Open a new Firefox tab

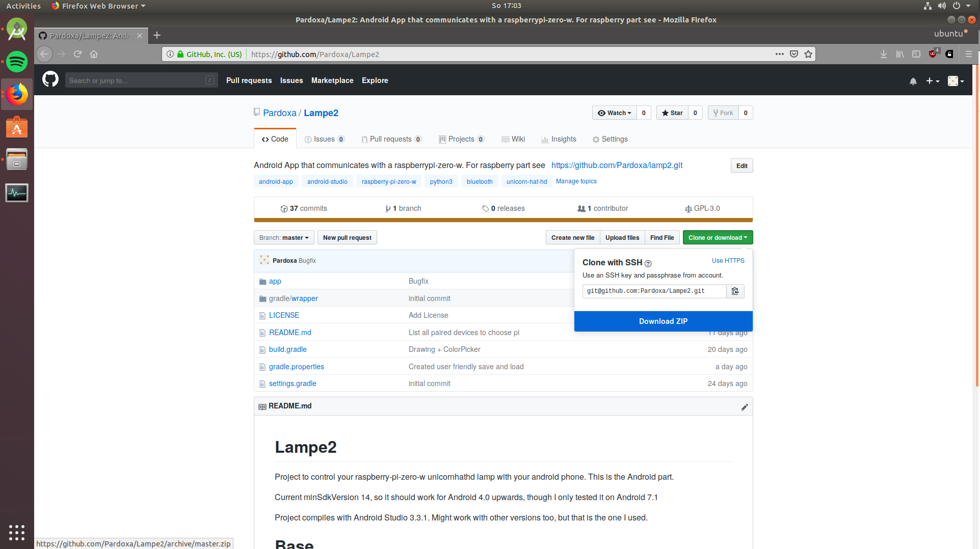[x=157, y=35]
